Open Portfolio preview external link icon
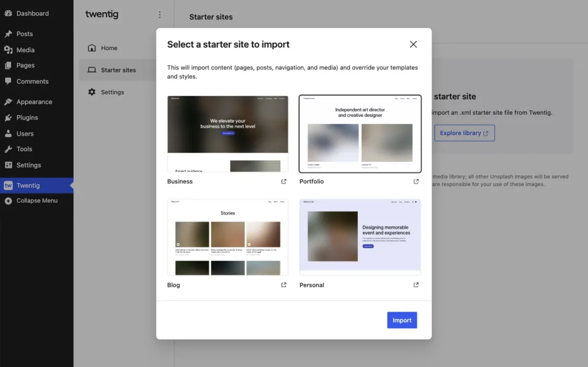The image size is (588, 367). pyautogui.click(x=416, y=182)
